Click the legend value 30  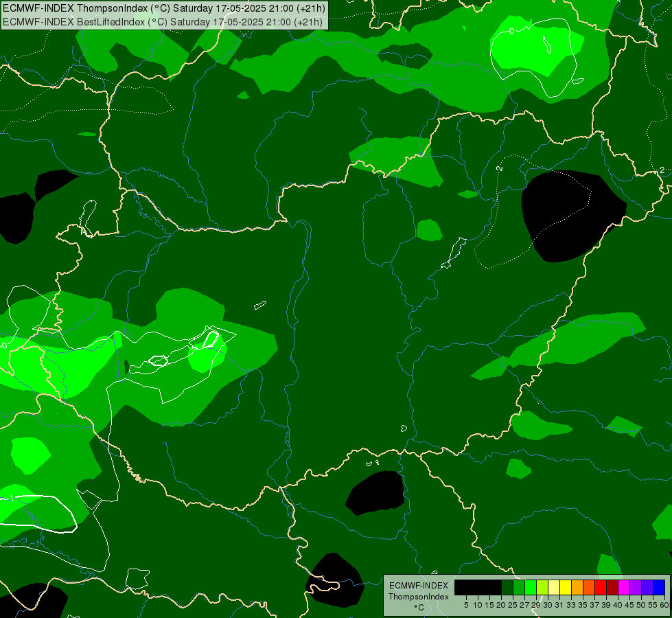[548, 605]
